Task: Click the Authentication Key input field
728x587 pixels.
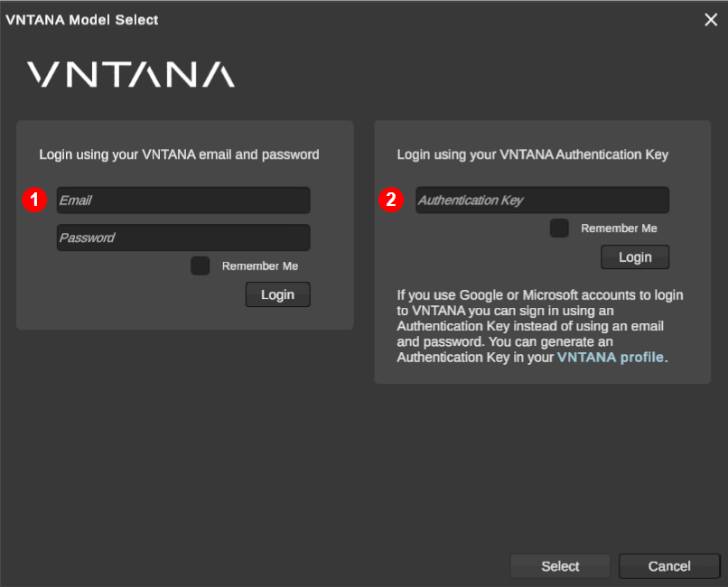Action: point(542,200)
